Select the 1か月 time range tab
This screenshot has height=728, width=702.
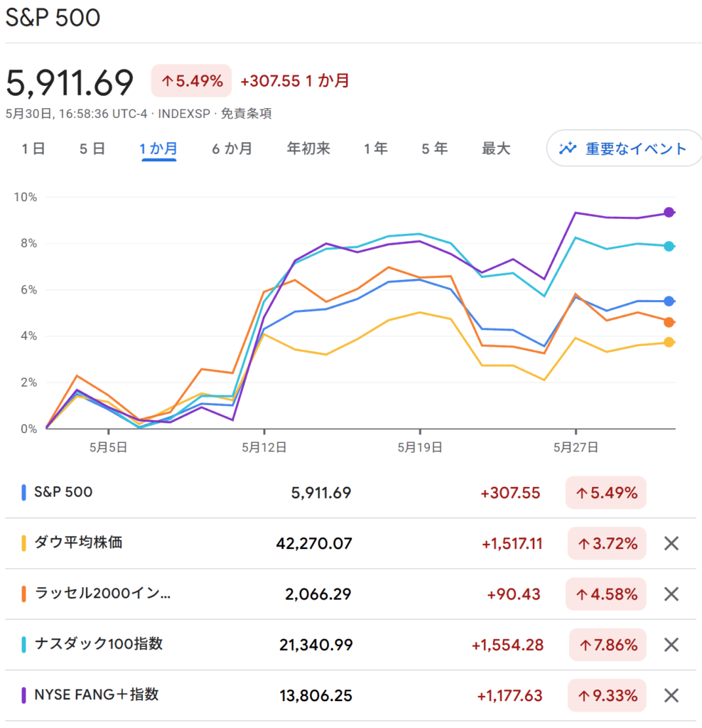158,149
